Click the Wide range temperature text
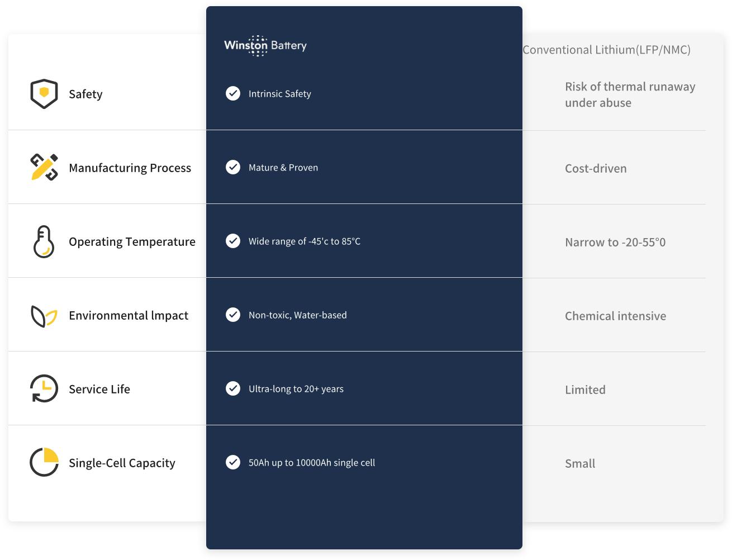This screenshot has height=560, width=732. click(305, 241)
